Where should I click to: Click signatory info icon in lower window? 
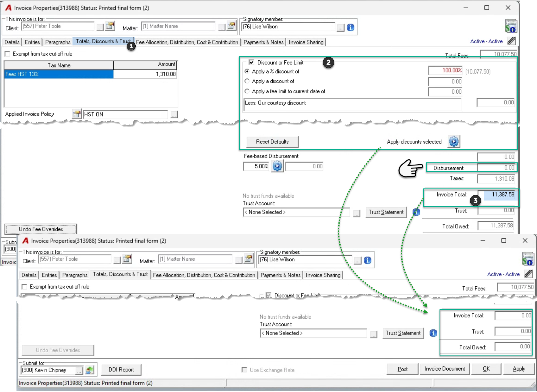(367, 260)
